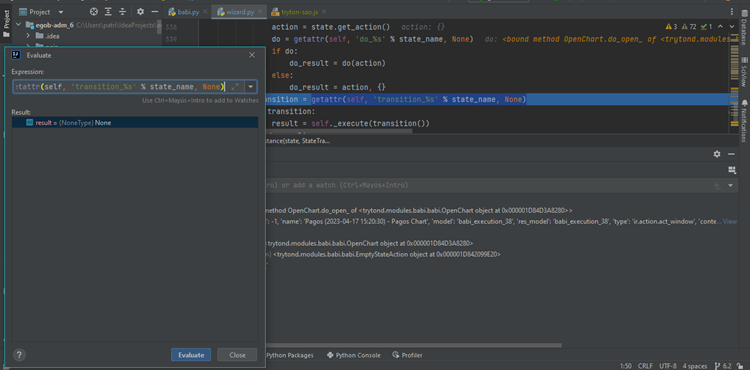Click cursor position 1:50 in status bar
This screenshot has width=750, height=370.
click(626, 366)
